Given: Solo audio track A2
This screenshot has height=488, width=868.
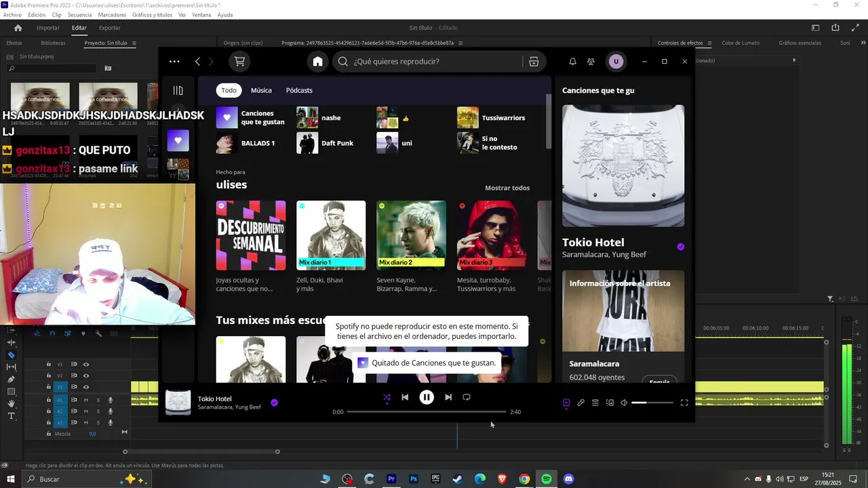Looking at the screenshot, I should pos(98,411).
